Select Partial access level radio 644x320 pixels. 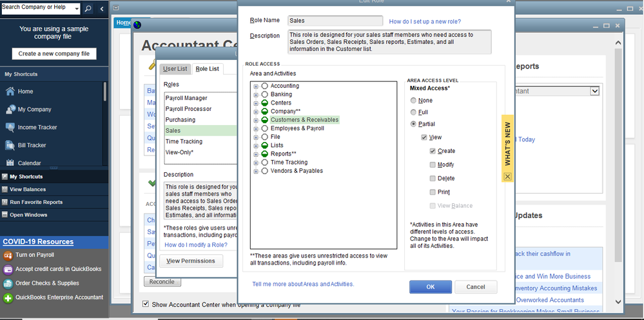pyautogui.click(x=413, y=124)
